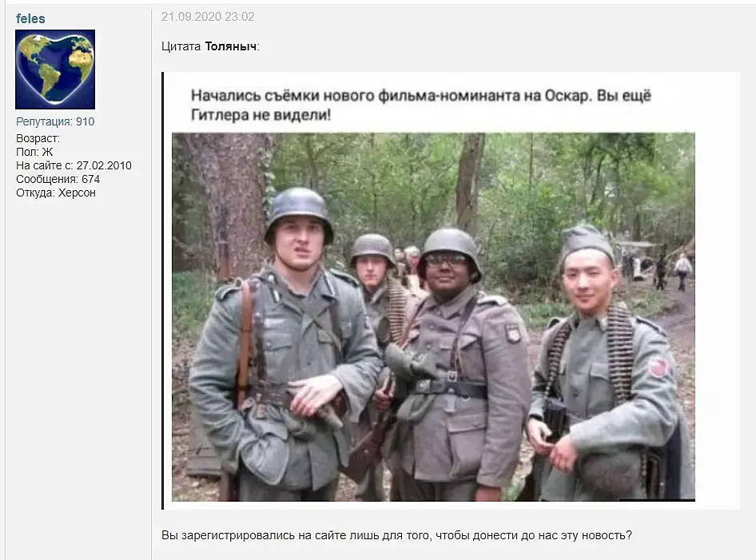Image resolution: width=756 pixels, height=560 pixels.
Task: Click the heart-shaped Earth avatar
Action: point(55,70)
